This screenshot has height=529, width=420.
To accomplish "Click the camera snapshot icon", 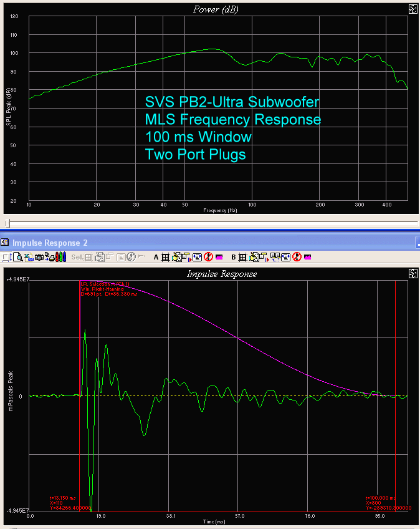I will coord(39,258).
